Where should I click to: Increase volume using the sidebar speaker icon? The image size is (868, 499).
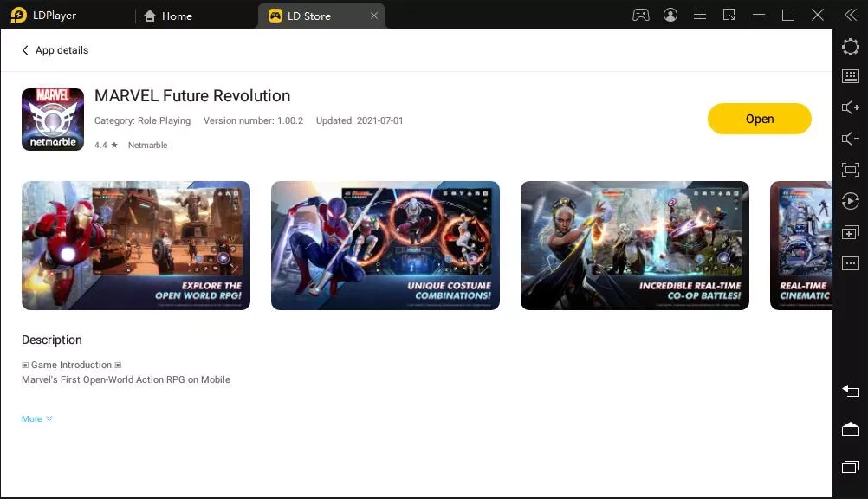click(x=851, y=107)
